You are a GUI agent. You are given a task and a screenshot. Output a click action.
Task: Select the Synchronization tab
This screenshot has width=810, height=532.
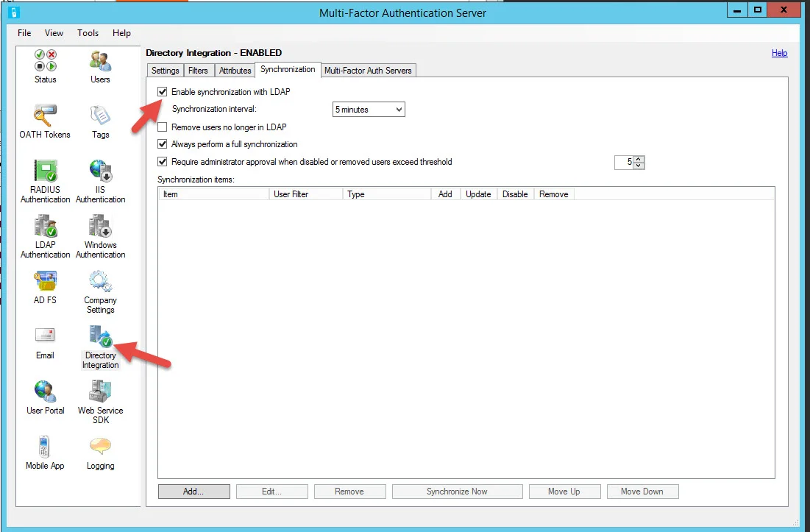[288, 69]
